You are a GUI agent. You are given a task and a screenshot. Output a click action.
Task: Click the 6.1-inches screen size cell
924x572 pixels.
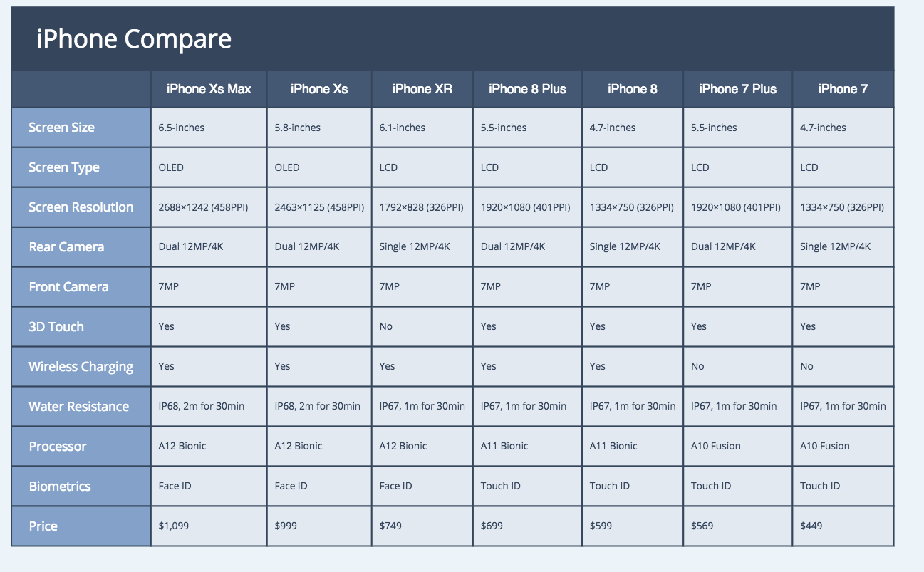click(403, 128)
